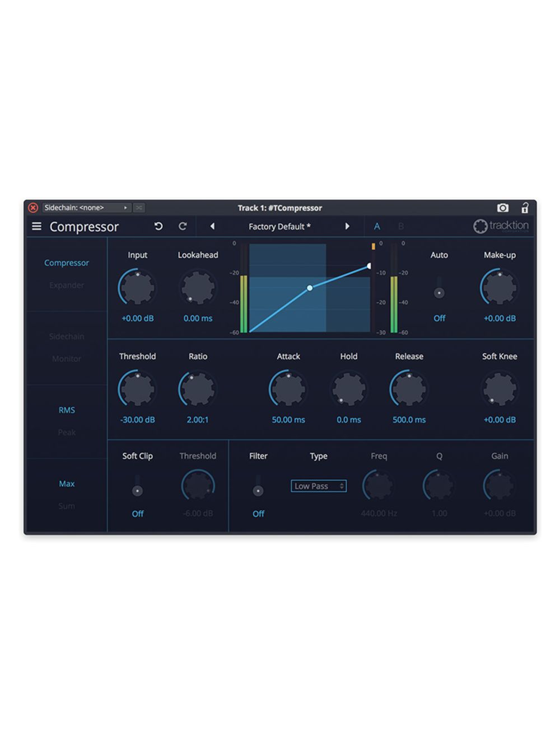Click the undo arrow icon
Viewport: 560px width, 739px height.
(158, 226)
